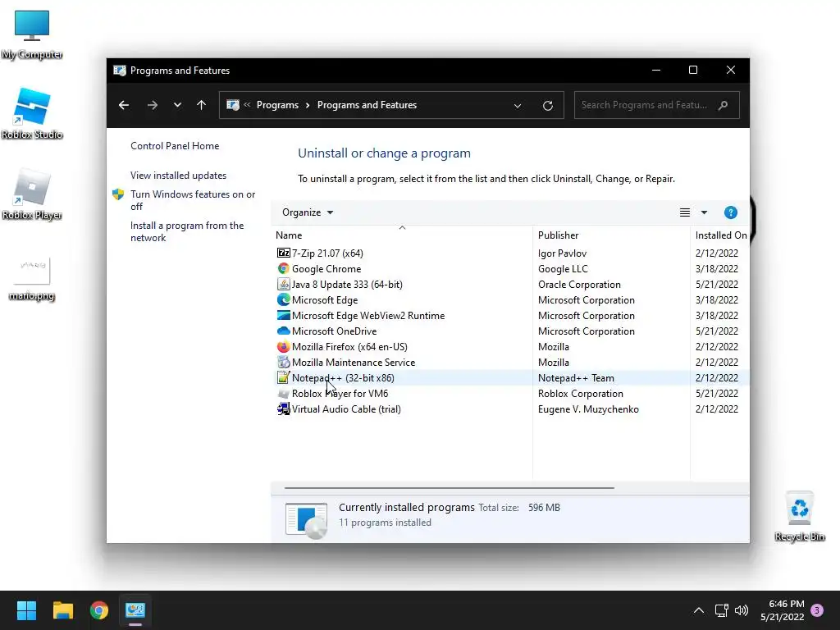Screen dimensions: 840x630
Task: Click the Programs and Features breadcrumb
Action: click(x=367, y=105)
